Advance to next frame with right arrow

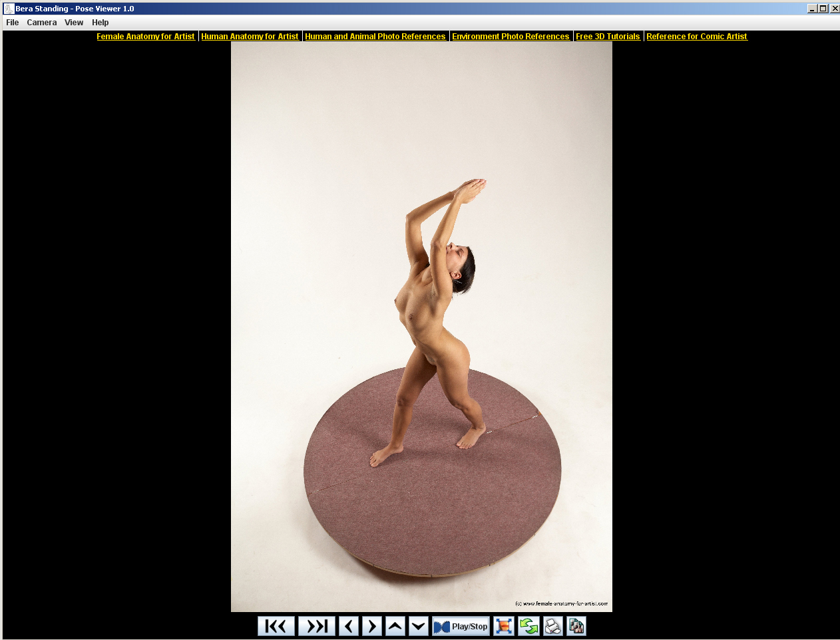372,626
